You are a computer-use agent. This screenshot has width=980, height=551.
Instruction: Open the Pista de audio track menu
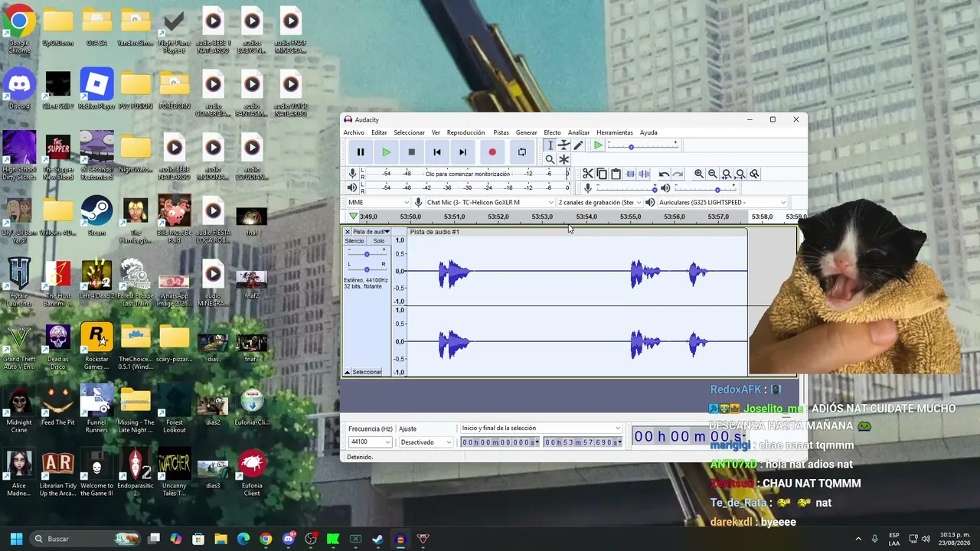click(371, 232)
